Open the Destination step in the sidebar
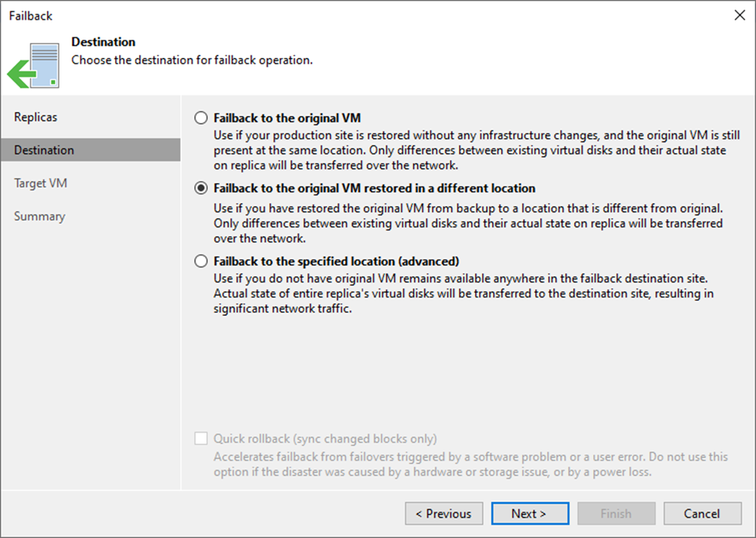Viewport: 756px width, 538px height. pyautogui.click(x=44, y=150)
